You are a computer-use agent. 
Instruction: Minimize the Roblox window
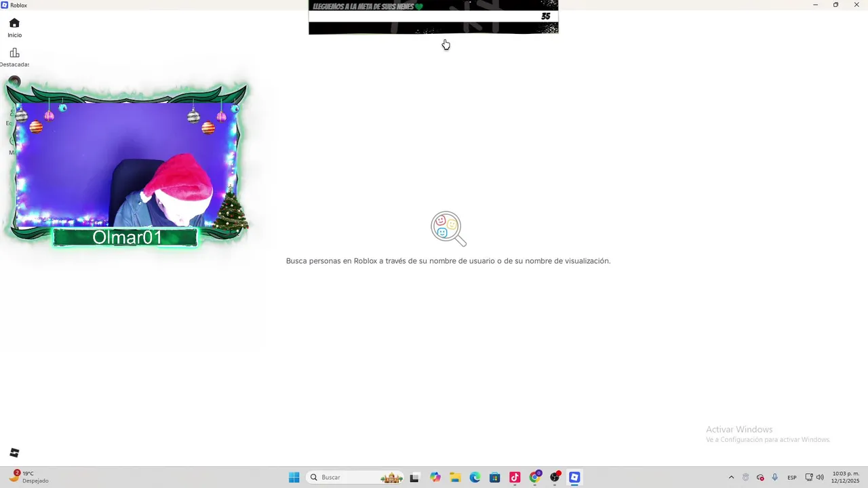point(815,5)
